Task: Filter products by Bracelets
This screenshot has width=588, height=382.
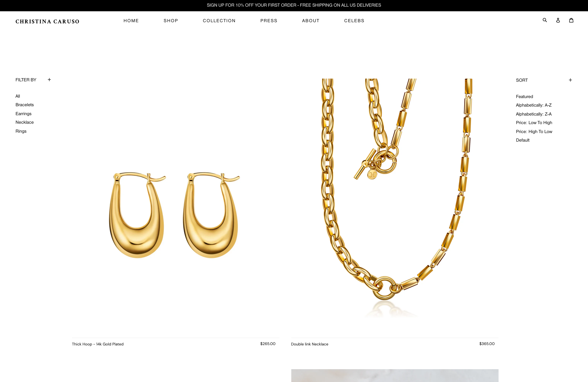Action: 24,105
